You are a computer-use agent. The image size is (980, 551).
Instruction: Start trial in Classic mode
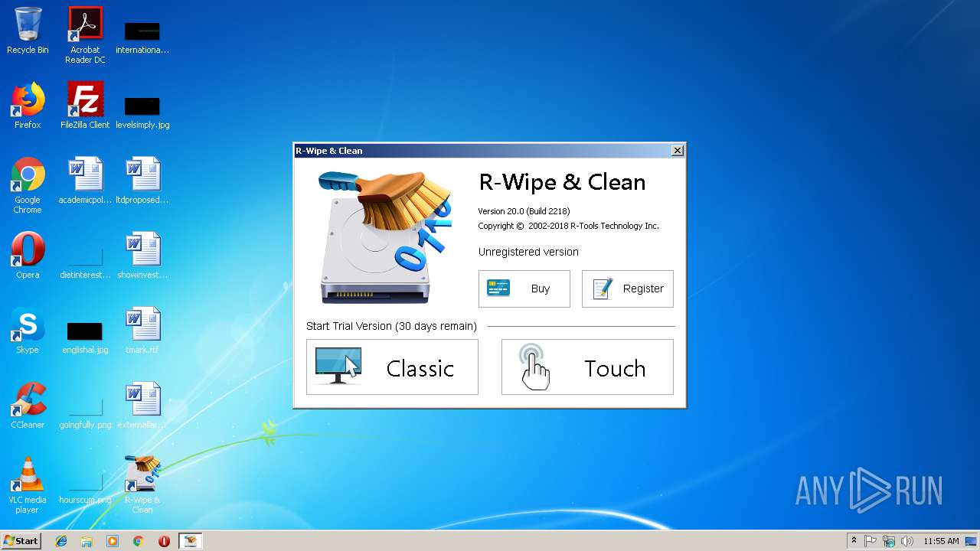coord(392,367)
